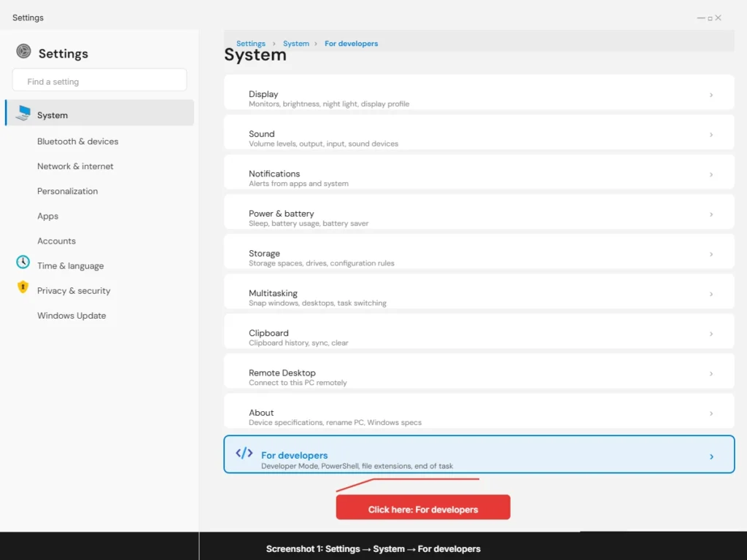Open Remote Desktop settings row
Viewport: 747px width, 560px height.
click(479, 377)
